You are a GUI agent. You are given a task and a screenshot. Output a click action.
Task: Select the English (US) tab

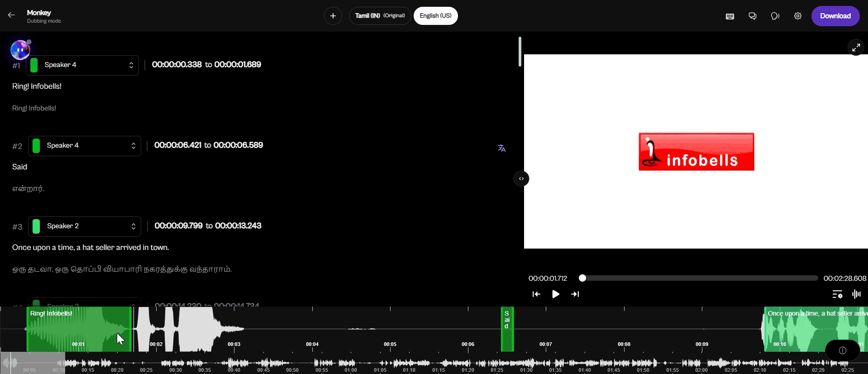(x=435, y=16)
